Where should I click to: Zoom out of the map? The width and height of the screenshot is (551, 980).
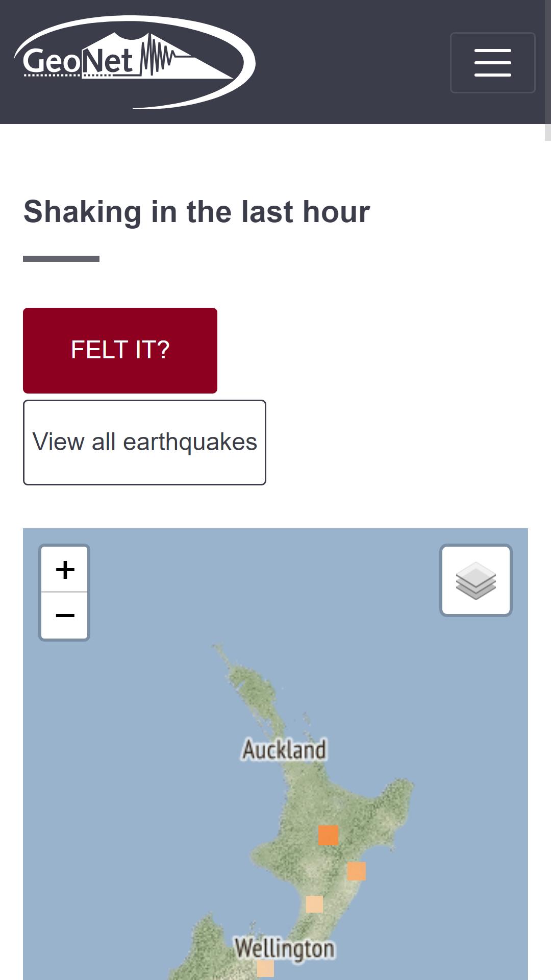click(x=65, y=616)
